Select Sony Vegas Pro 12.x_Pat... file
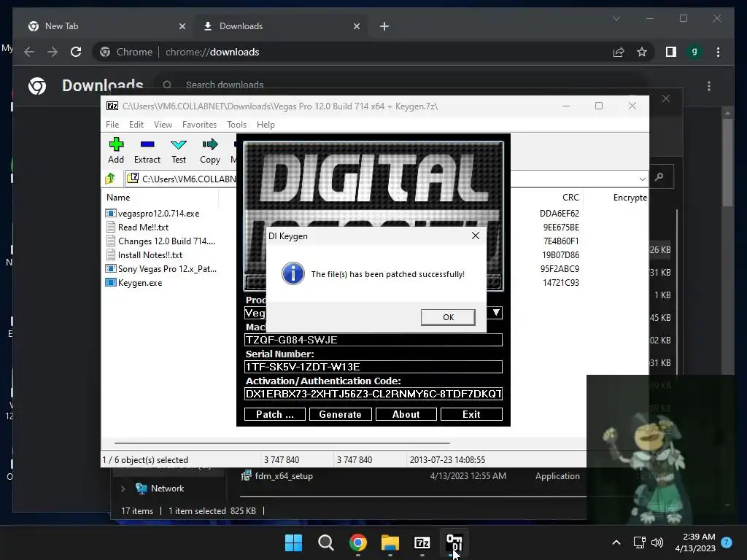The image size is (747, 560). (x=167, y=268)
